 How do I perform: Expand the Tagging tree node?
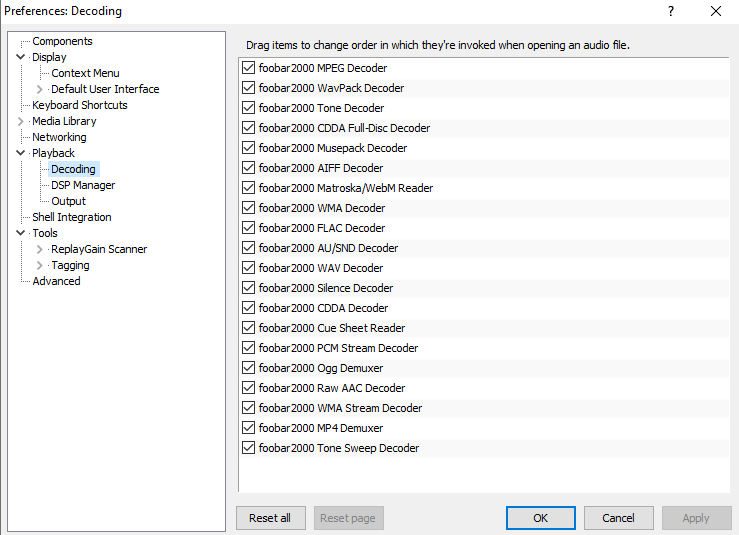tap(40, 265)
